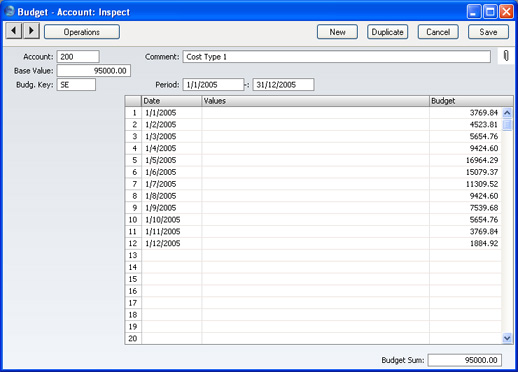
Task: Click budget value 9424.60 in row 8
Action: 465,196
